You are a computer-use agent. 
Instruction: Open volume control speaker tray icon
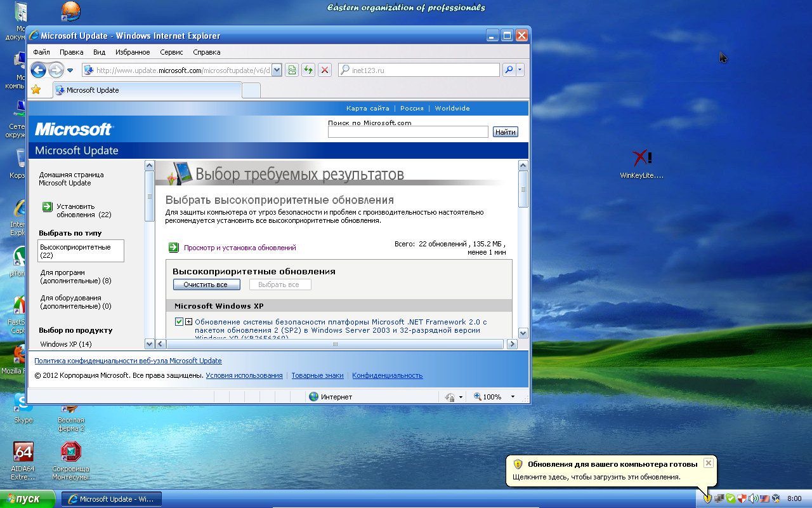pos(753,498)
